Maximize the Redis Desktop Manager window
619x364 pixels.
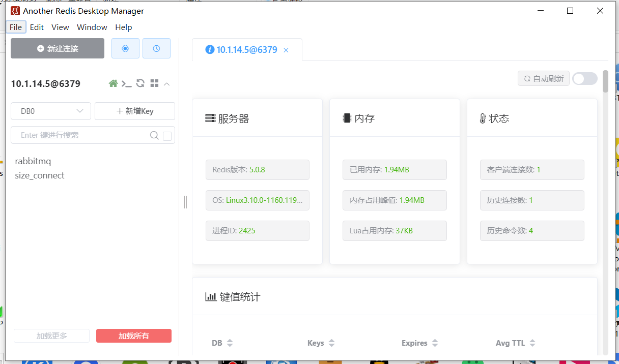tap(570, 11)
